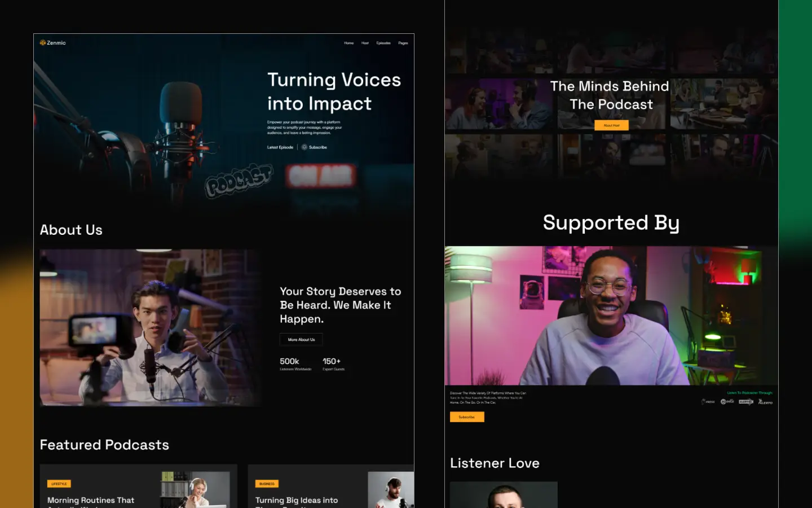Image resolution: width=812 pixels, height=508 pixels.
Task: Click the '500k' listeners statistic
Action: (289, 361)
